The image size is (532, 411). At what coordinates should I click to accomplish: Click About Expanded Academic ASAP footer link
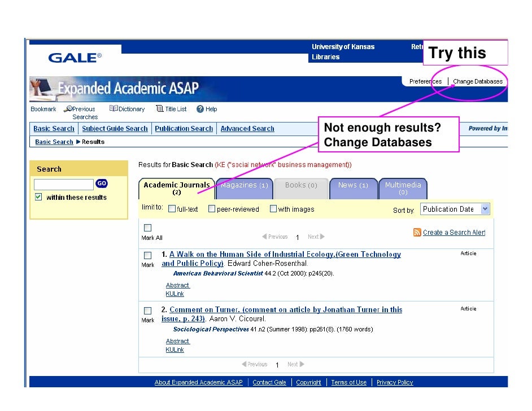pos(198,382)
